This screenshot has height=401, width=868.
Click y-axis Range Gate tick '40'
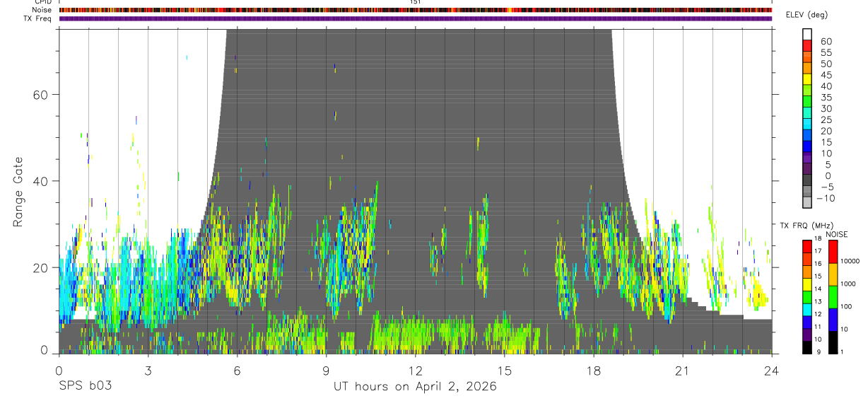tap(40, 181)
